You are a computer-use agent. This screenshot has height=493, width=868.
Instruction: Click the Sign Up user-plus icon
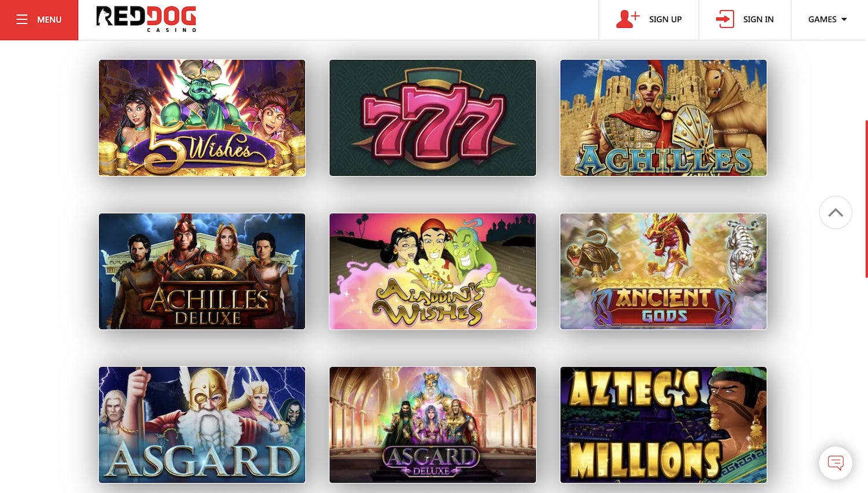pyautogui.click(x=628, y=19)
